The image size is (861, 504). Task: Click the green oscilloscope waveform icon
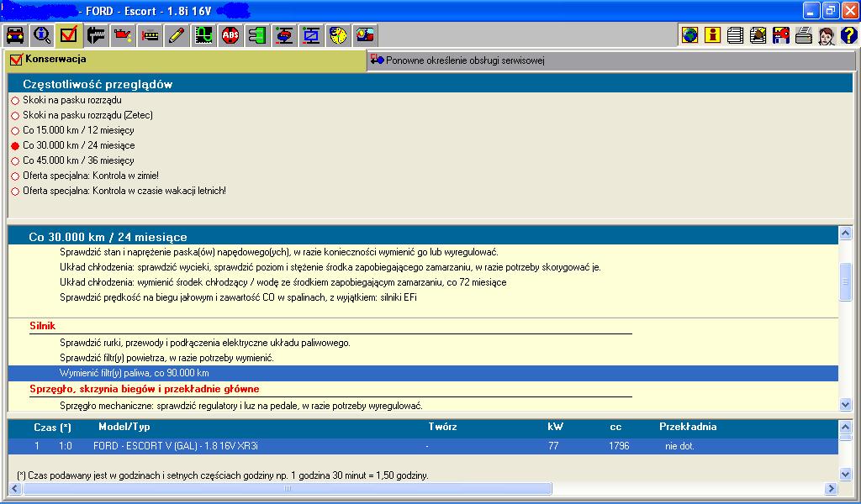(x=203, y=35)
